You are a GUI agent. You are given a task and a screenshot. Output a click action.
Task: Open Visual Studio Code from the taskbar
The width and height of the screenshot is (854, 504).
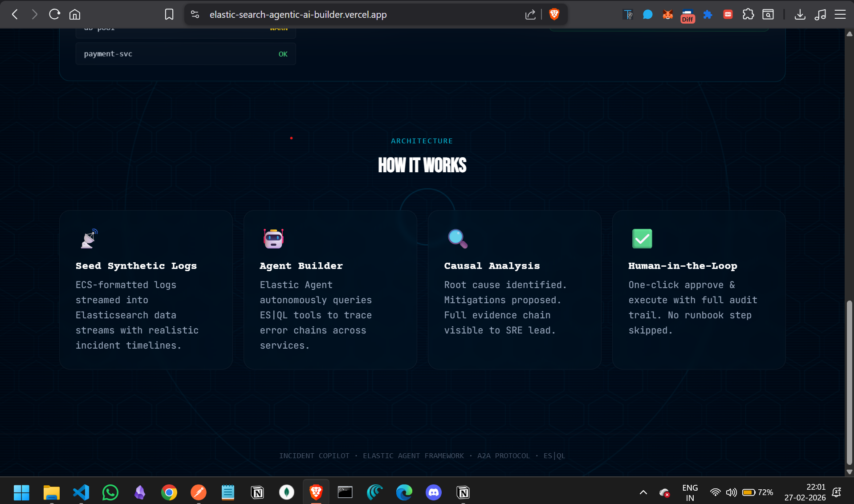[81, 492]
